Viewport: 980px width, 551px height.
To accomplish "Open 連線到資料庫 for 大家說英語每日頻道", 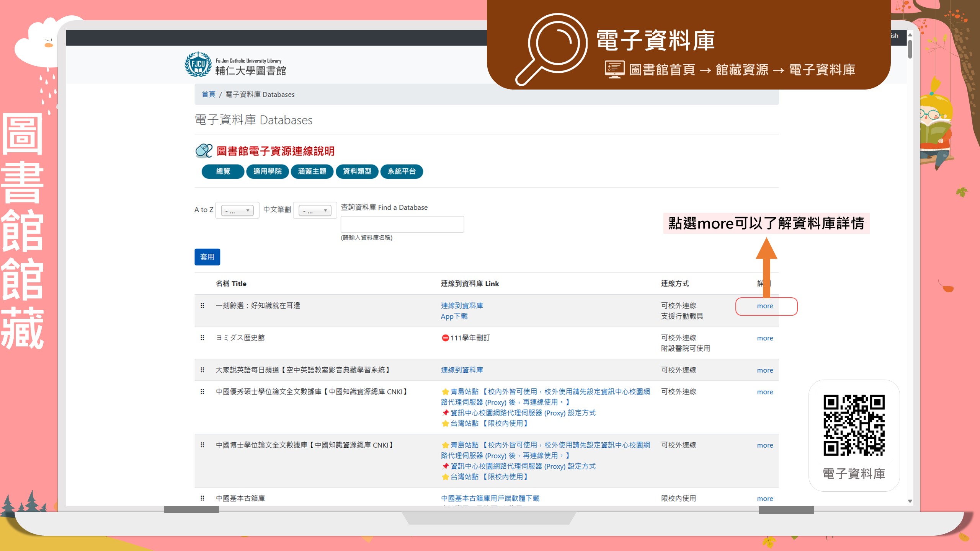I will pyautogui.click(x=462, y=370).
